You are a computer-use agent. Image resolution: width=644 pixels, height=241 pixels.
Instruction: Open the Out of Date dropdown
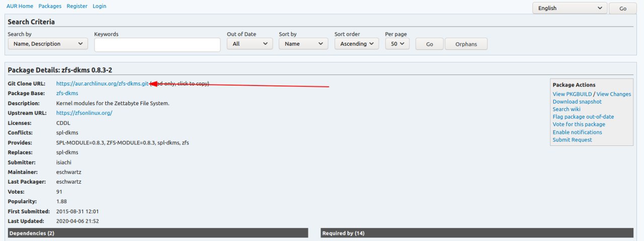pos(250,44)
